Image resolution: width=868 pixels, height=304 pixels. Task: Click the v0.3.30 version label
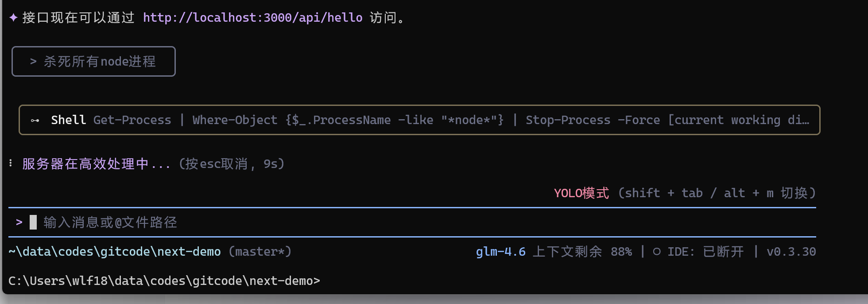click(x=791, y=252)
